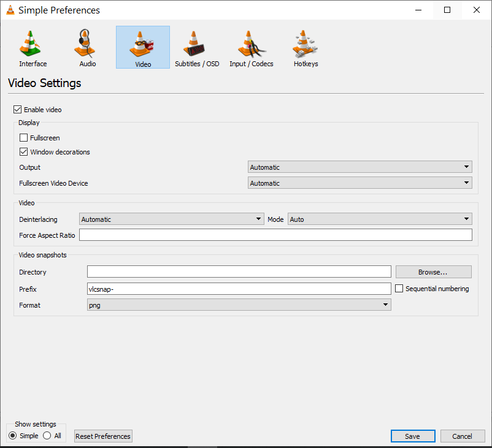Open the Fullscreen Video Device dropdown
The image size is (492, 448).
pos(360,183)
